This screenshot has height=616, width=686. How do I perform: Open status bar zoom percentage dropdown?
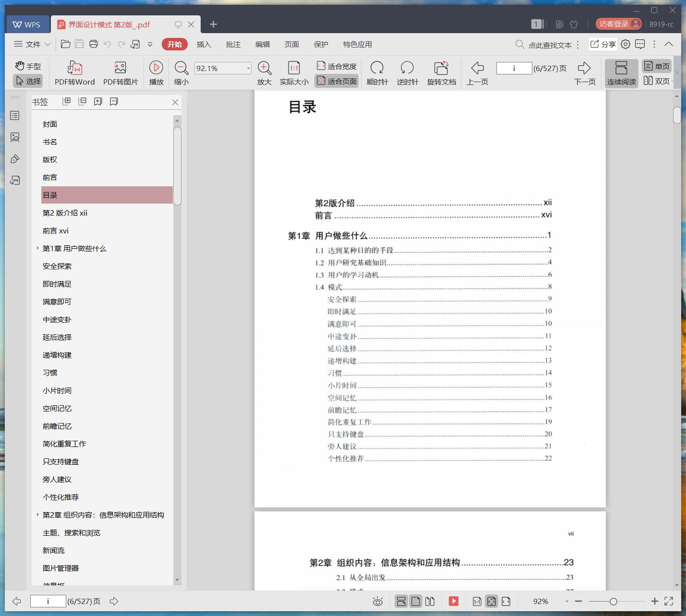click(x=567, y=602)
